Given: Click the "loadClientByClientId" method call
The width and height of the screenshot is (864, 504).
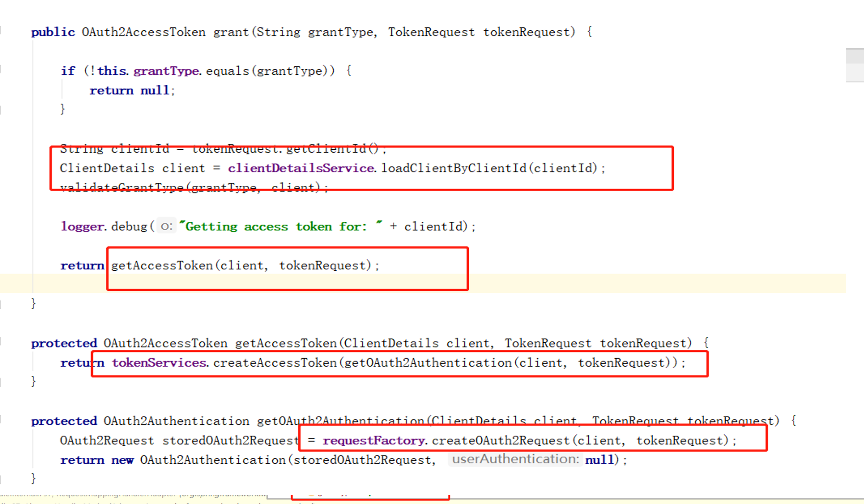Looking at the screenshot, I should pyautogui.click(x=453, y=168).
